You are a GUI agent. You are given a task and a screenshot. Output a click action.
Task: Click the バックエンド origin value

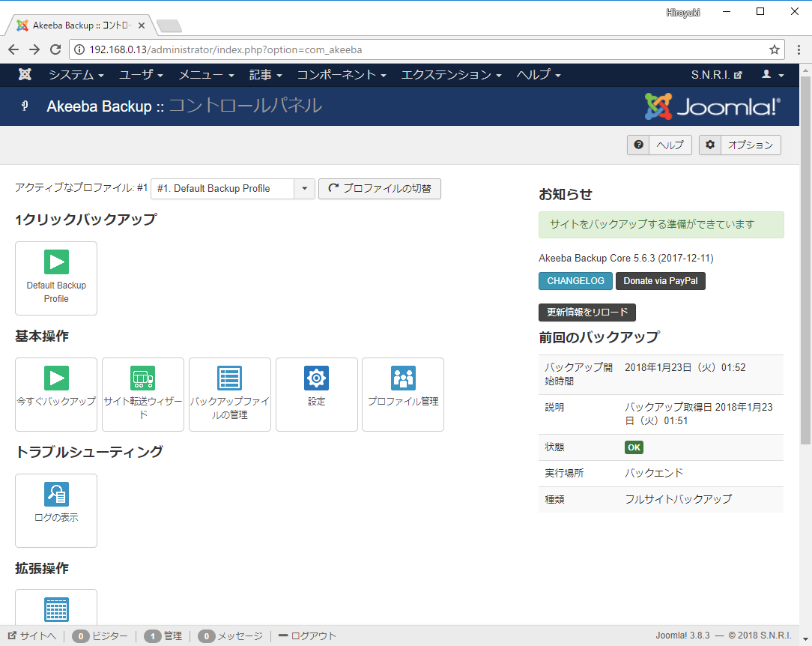point(654,473)
